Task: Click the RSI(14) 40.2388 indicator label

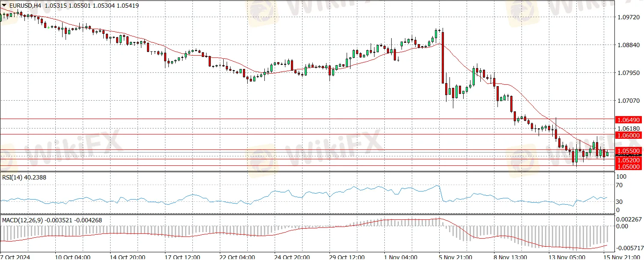Action: coord(24,177)
